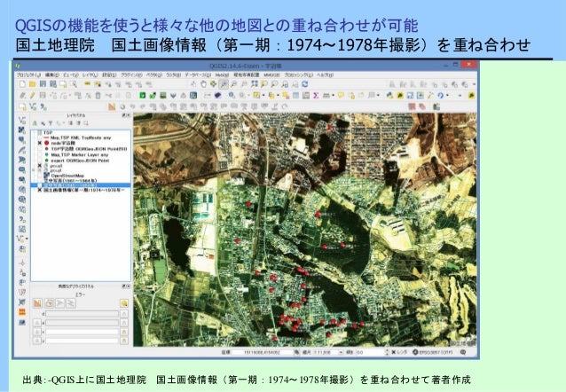Click the first orange button in advanced digitizing panel
This screenshot has width=566, height=392.
click(x=37, y=303)
